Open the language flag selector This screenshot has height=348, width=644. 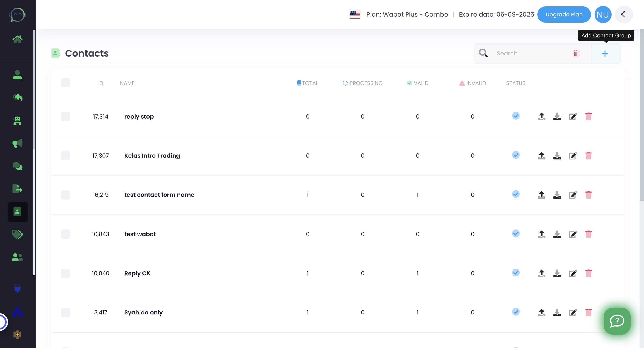pos(355,15)
